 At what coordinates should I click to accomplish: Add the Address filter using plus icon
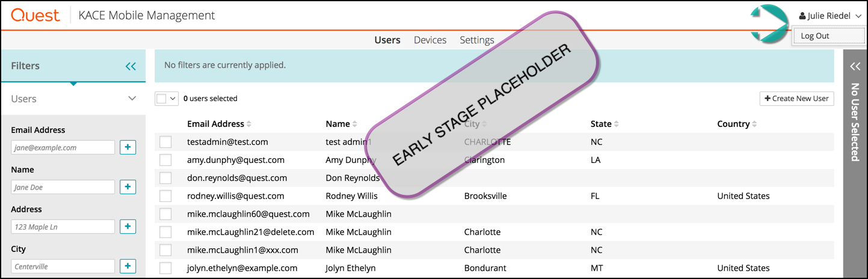(x=128, y=227)
